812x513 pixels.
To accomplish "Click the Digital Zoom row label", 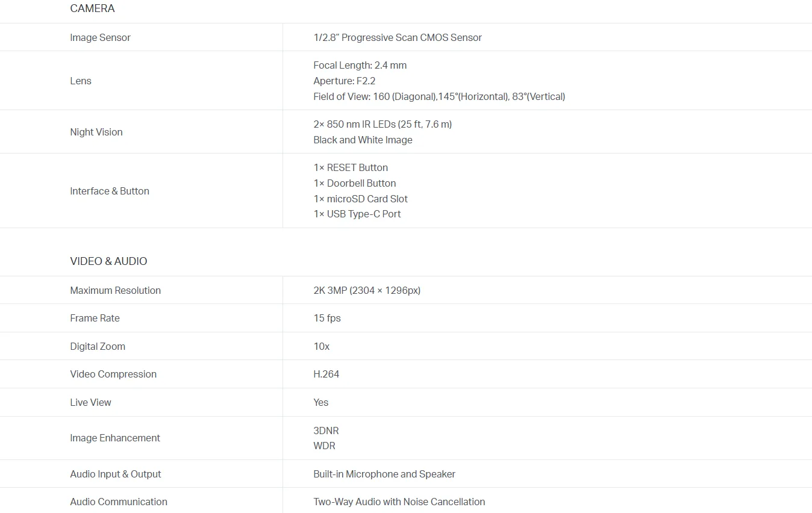I will click(98, 346).
